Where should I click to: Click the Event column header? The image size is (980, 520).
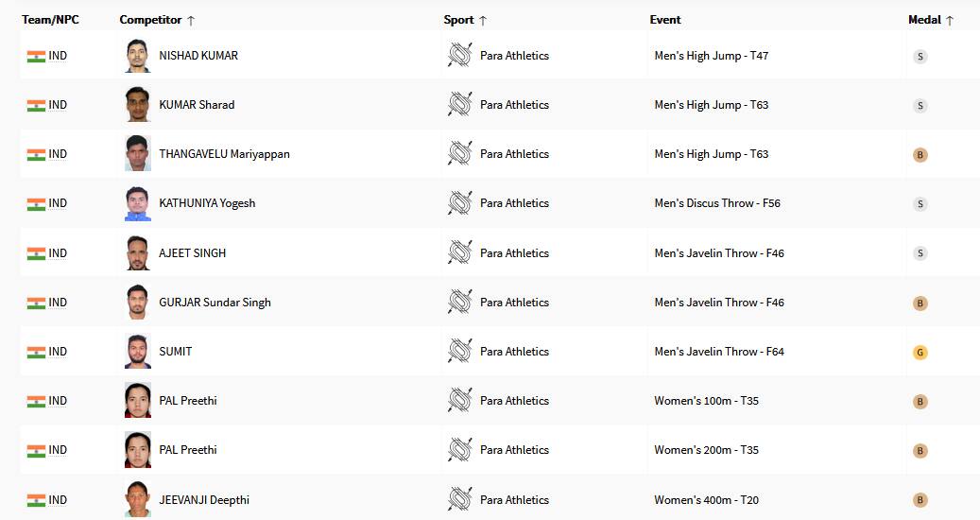(x=665, y=20)
